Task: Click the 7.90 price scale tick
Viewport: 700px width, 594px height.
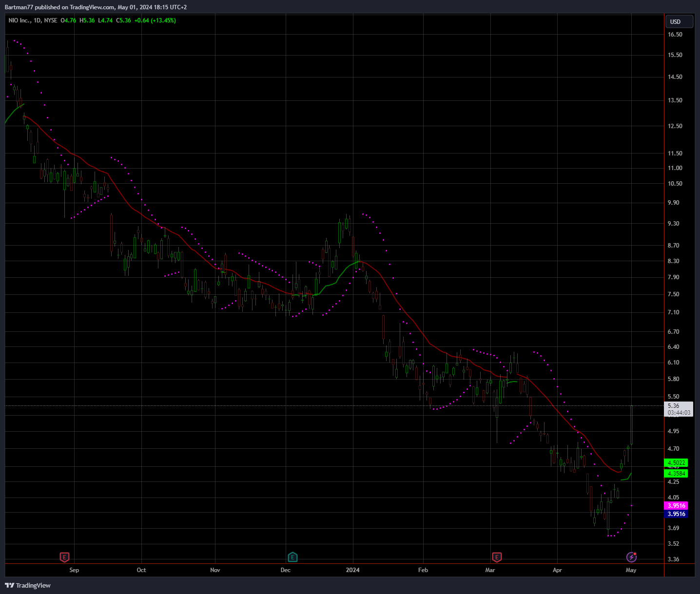Action: click(x=674, y=277)
